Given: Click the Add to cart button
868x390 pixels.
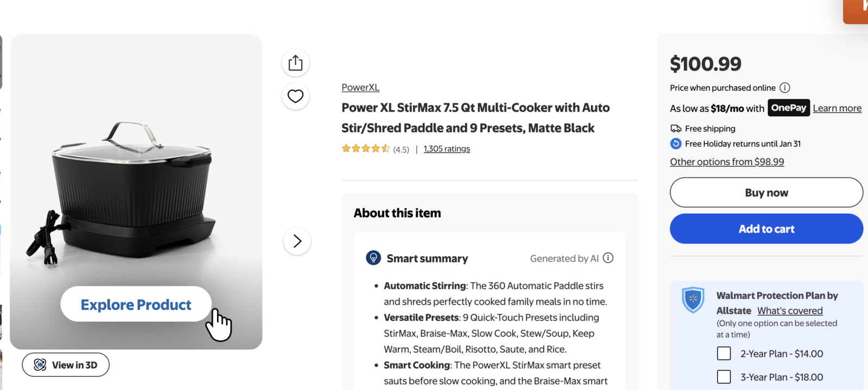Looking at the screenshot, I should coord(766,229).
